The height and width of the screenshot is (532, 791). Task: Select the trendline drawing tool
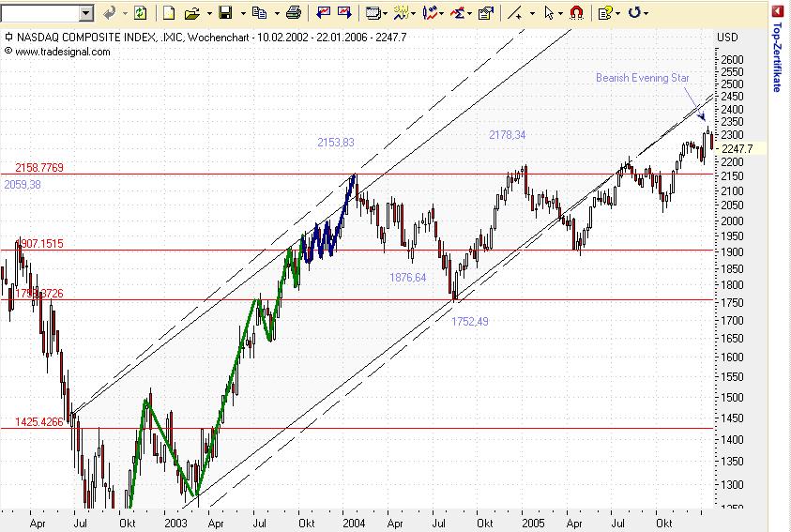point(515,13)
